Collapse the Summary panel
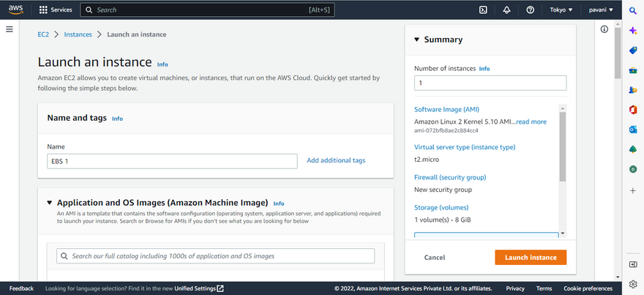 tap(416, 40)
